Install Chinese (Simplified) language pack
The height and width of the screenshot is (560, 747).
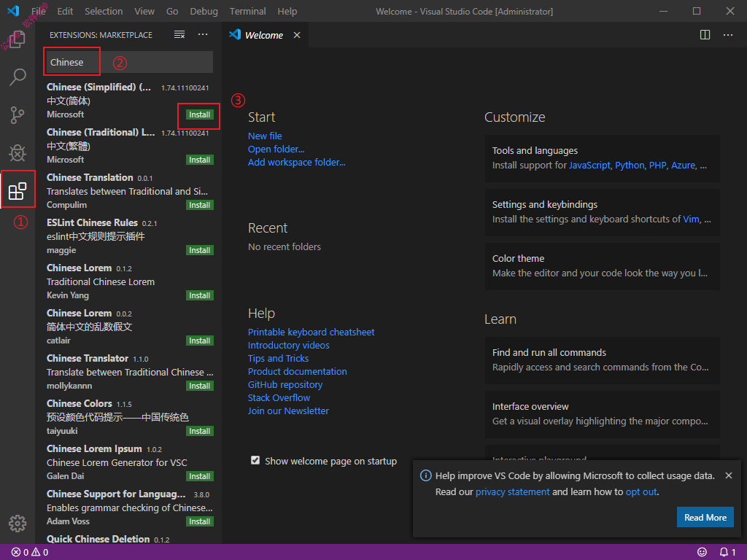pos(199,114)
